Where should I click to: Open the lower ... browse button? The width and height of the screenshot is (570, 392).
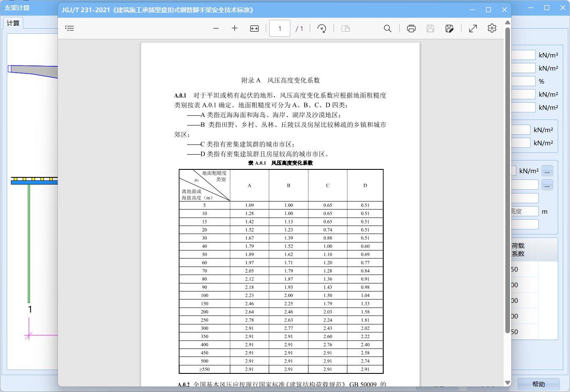tap(547, 185)
